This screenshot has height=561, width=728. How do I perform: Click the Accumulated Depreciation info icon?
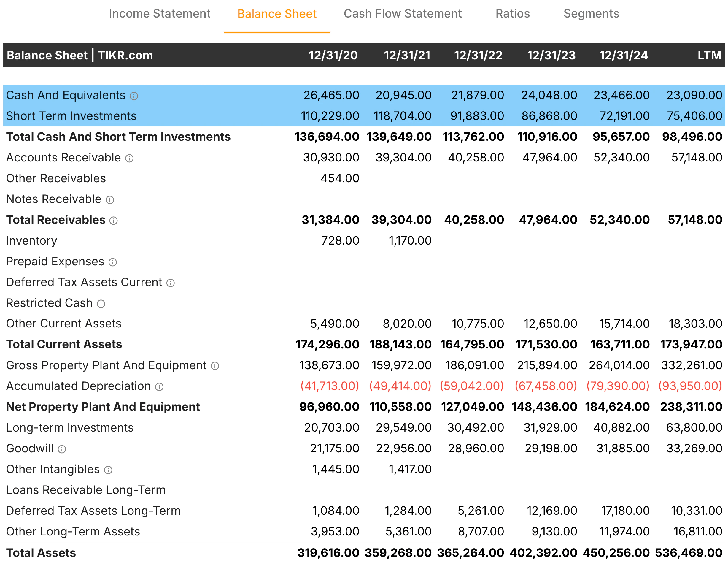[x=160, y=387]
